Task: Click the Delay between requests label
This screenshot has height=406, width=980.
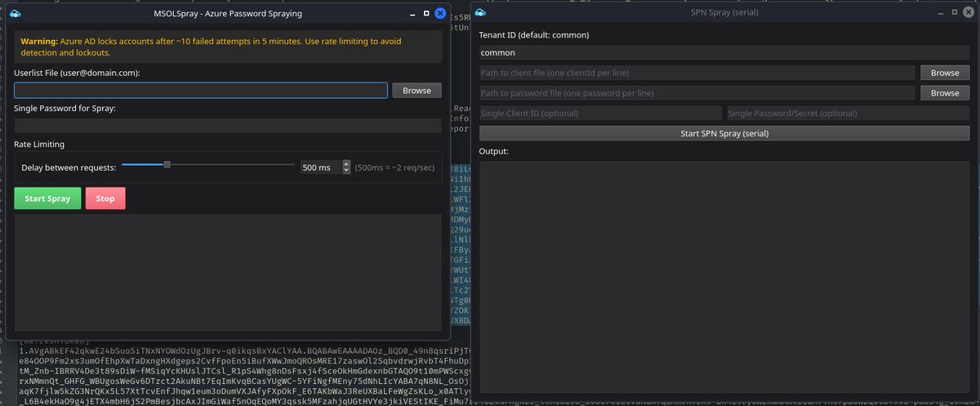Action: click(x=69, y=167)
